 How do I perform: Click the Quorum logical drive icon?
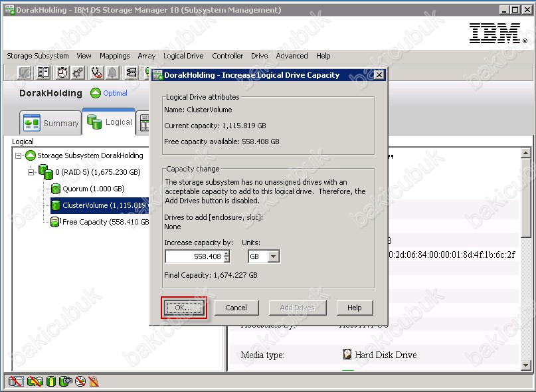55,189
